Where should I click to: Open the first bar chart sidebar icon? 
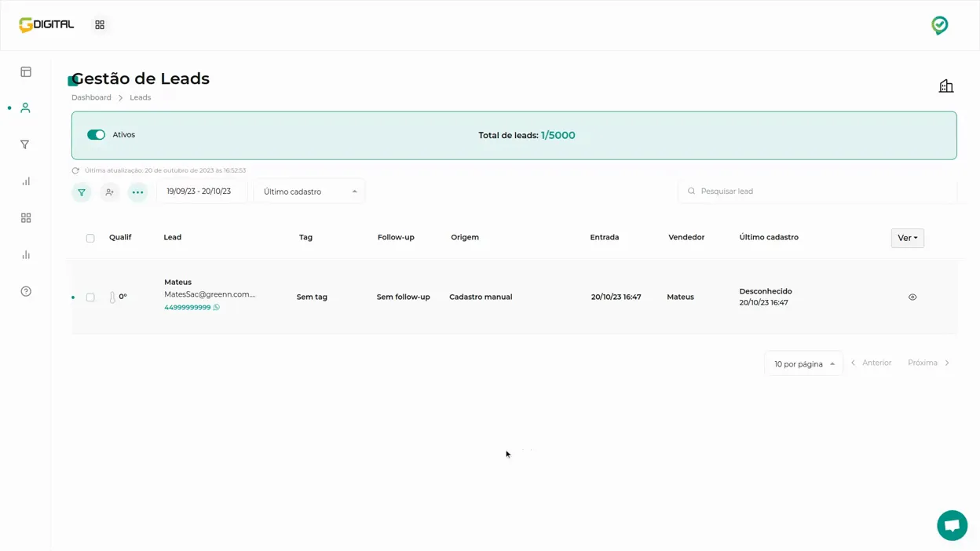26,181
